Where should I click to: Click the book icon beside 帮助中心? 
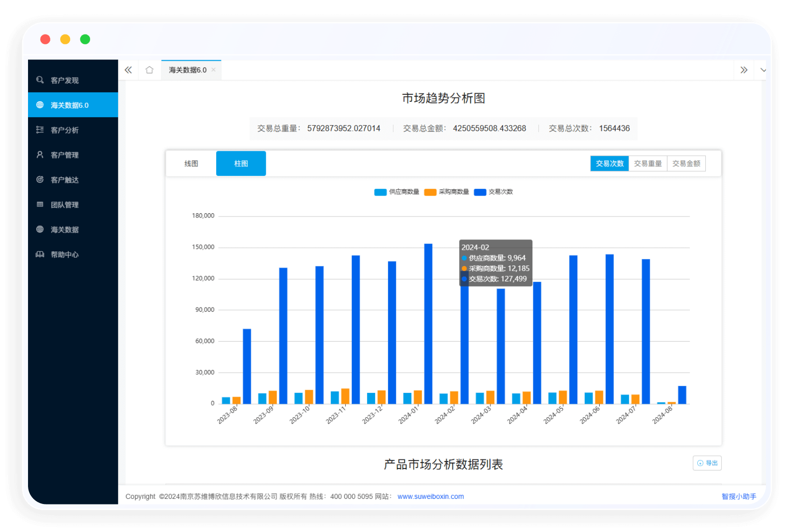pos(40,254)
